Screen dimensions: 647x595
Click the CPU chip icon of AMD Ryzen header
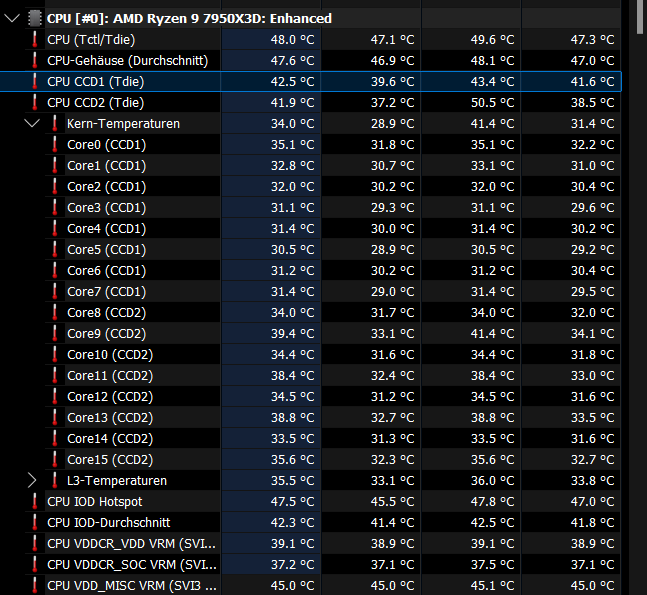point(35,19)
